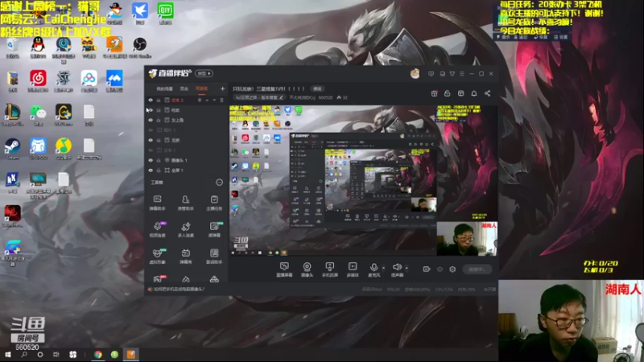This screenshot has height=362, width=644.
Task: Open the multi-person co-streaming tool (多人连麦)
Action: [x=186, y=229]
